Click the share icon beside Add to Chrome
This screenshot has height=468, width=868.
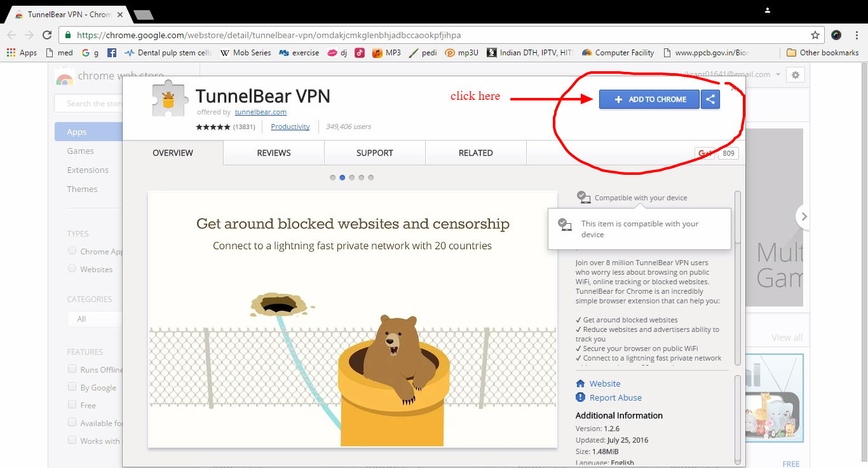coord(710,99)
